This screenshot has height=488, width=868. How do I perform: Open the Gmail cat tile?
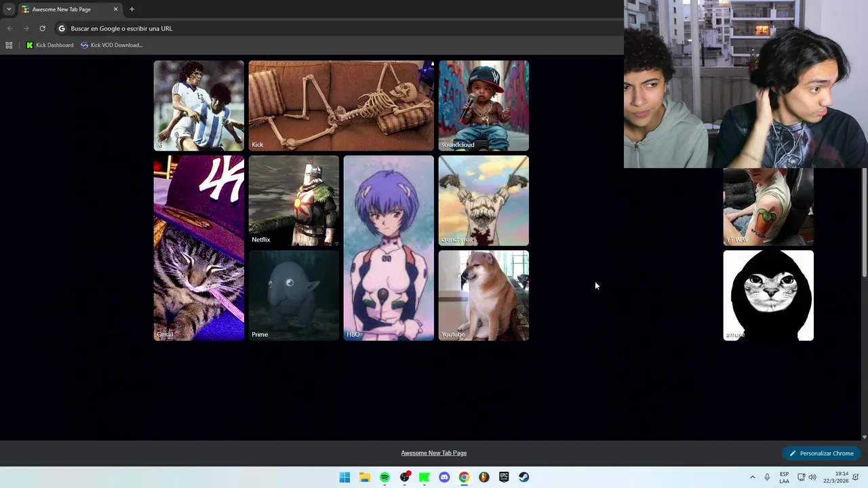tap(199, 248)
